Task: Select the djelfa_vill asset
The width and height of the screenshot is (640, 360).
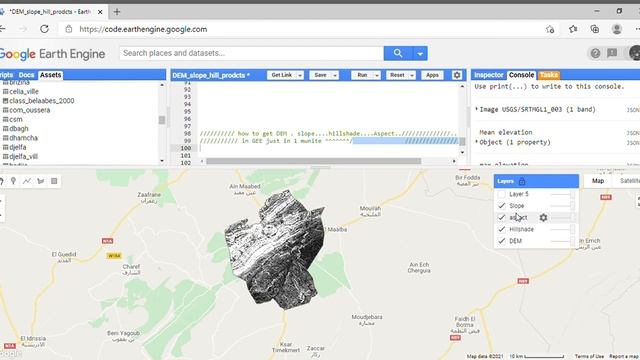Action: tap(24, 156)
